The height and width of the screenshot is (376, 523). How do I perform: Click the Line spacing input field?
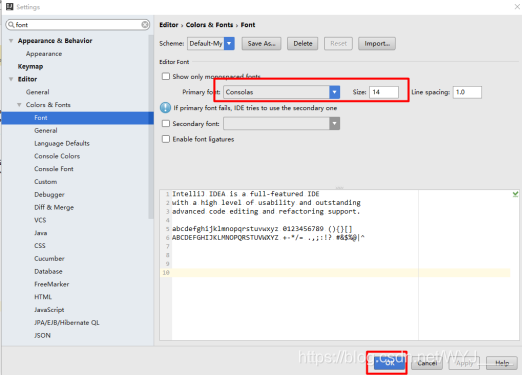click(x=467, y=92)
